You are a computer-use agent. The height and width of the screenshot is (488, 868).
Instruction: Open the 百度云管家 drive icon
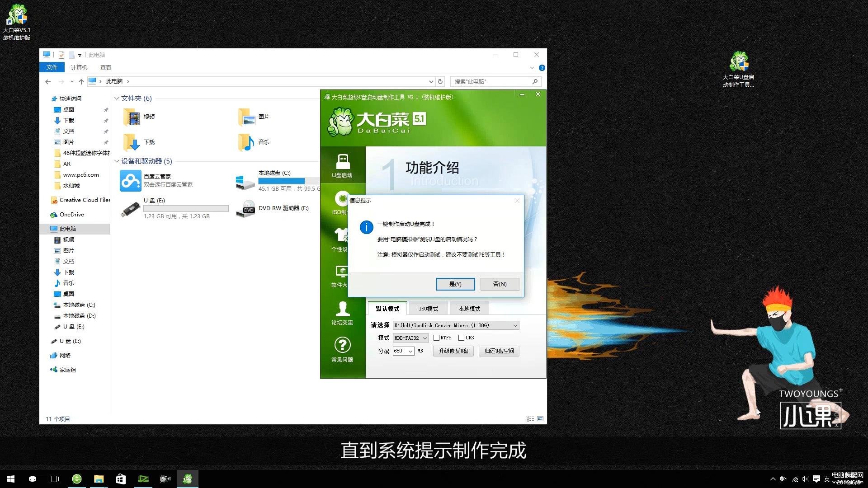click(131, 181)
